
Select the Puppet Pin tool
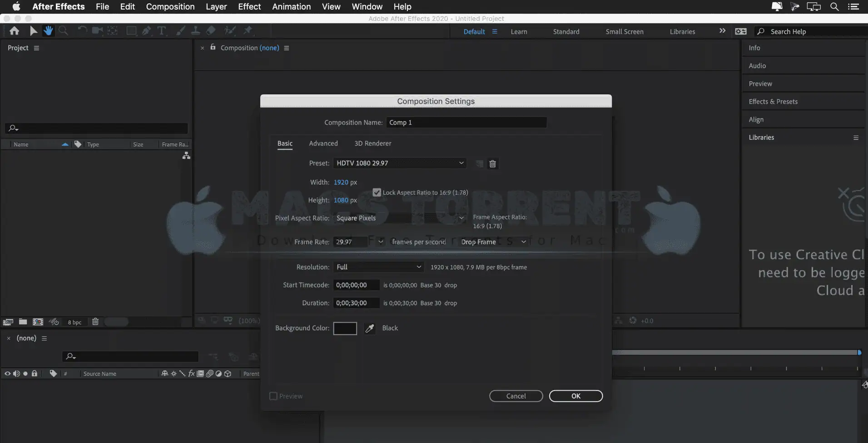248,30
